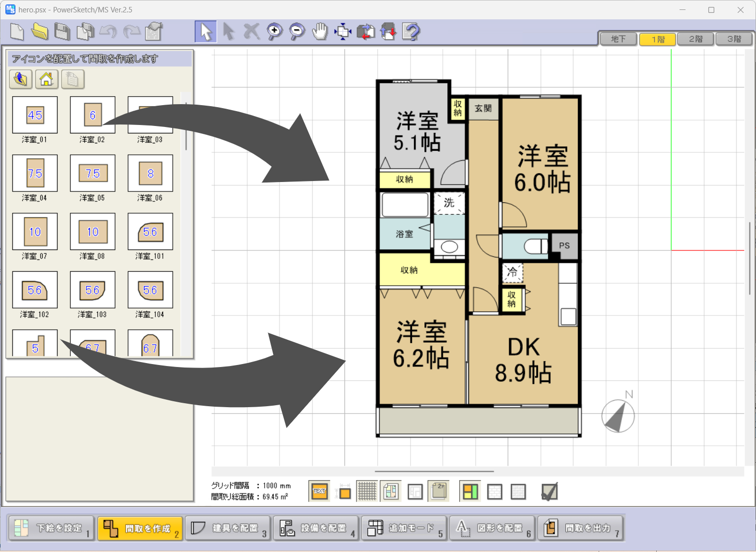
Task: Open the 地下 basement floor tab
Action: click(618, 39)
